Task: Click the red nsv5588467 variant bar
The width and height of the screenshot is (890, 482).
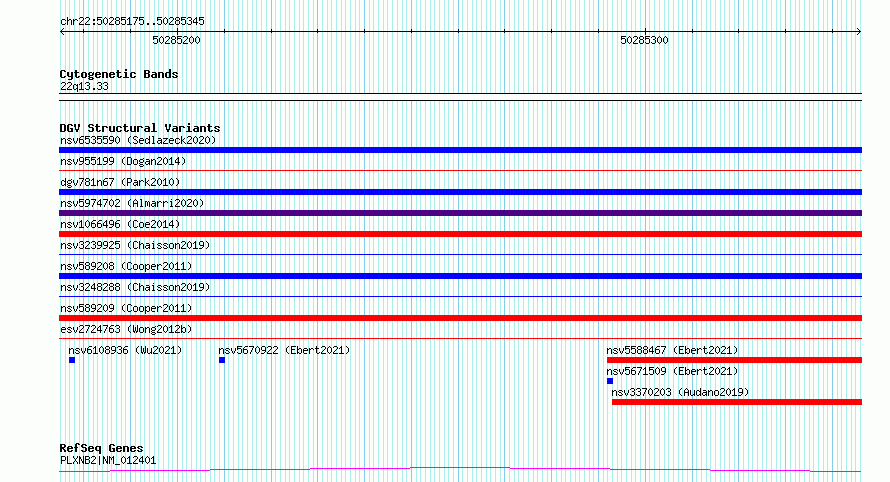Action: (x=734, y=360)
